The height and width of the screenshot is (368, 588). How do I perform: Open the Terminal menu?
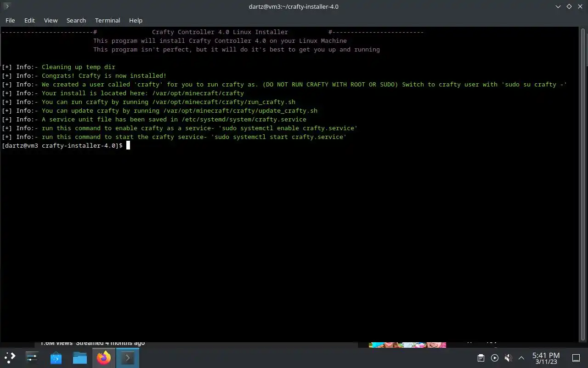[107, 20]
